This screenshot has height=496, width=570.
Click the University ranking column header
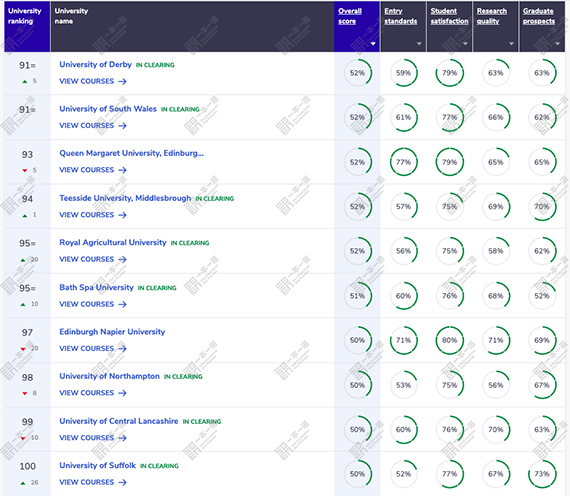tap(27, 26)
